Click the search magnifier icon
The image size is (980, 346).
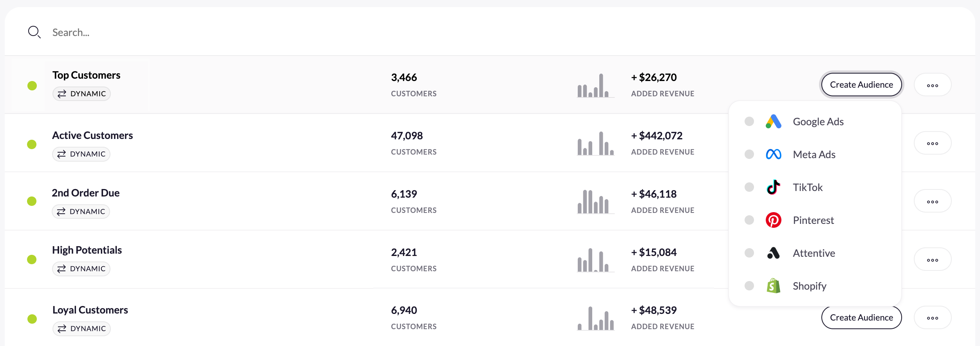pos(34,32)
